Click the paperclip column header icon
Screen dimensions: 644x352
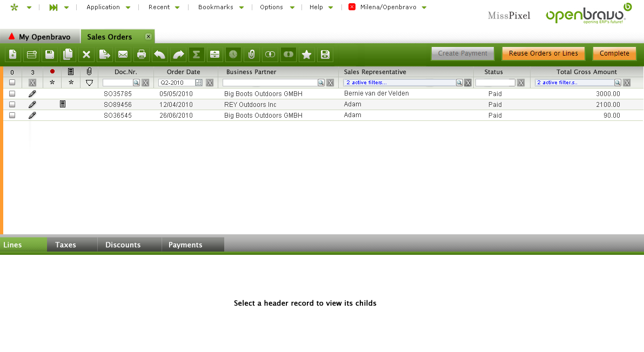tap(89, 71)
